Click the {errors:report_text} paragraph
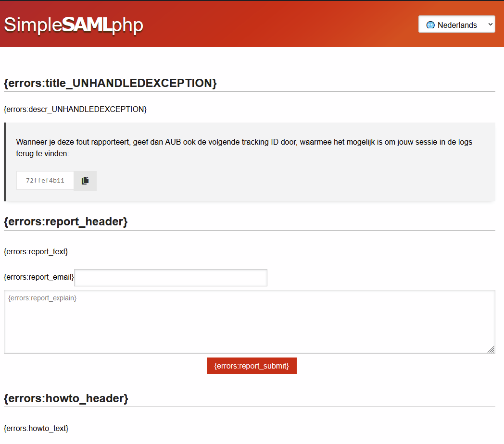Image resolution: width=504 pixels, height=444 pixels. 36,252
